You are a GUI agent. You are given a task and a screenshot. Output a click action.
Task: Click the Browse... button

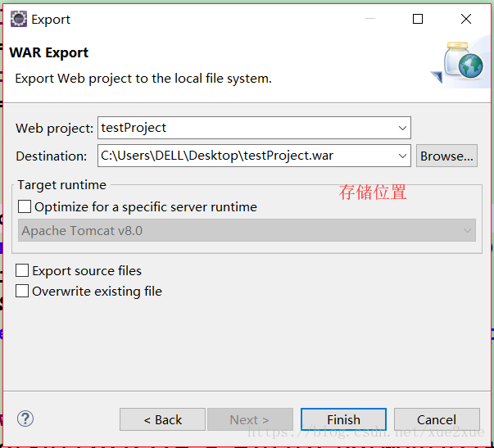(446, 156)
